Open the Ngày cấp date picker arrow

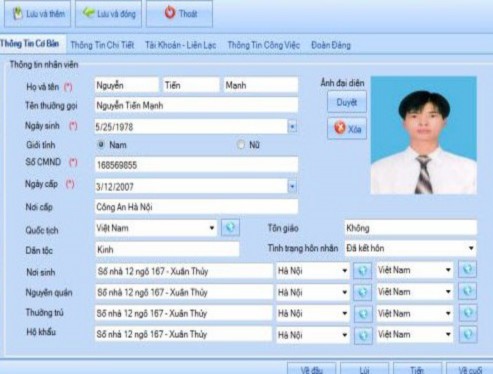click(x=292, y=186)
